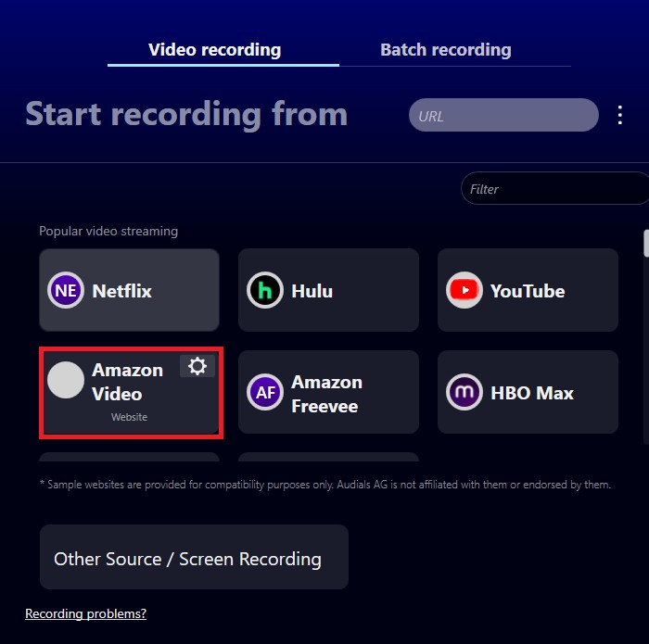Click the red YouTube play icon
The image size is (649, 644).
[x=464, y=290]
